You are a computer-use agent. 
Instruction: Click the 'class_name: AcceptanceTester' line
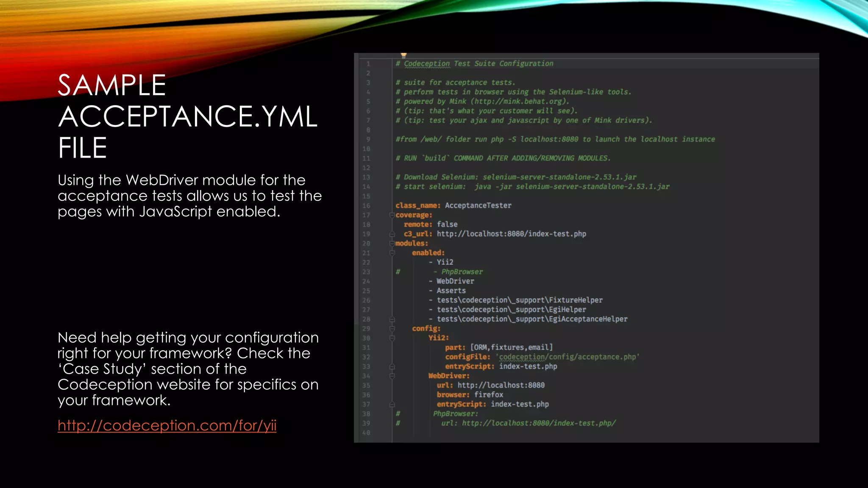(453, 205)
